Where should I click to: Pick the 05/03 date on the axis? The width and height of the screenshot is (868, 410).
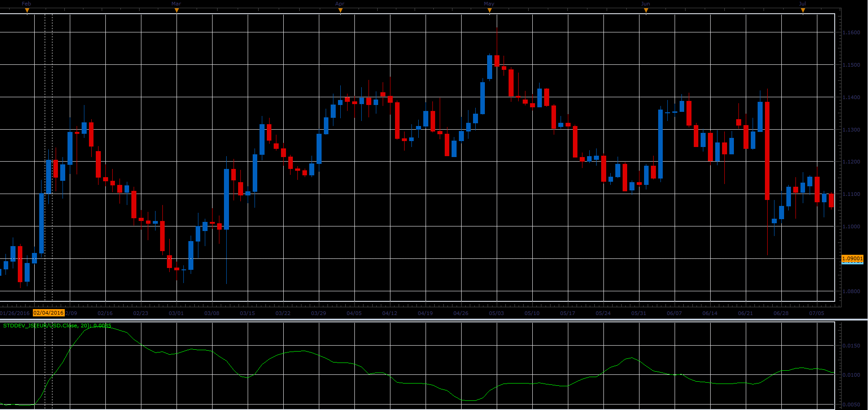tap(496, 313)
